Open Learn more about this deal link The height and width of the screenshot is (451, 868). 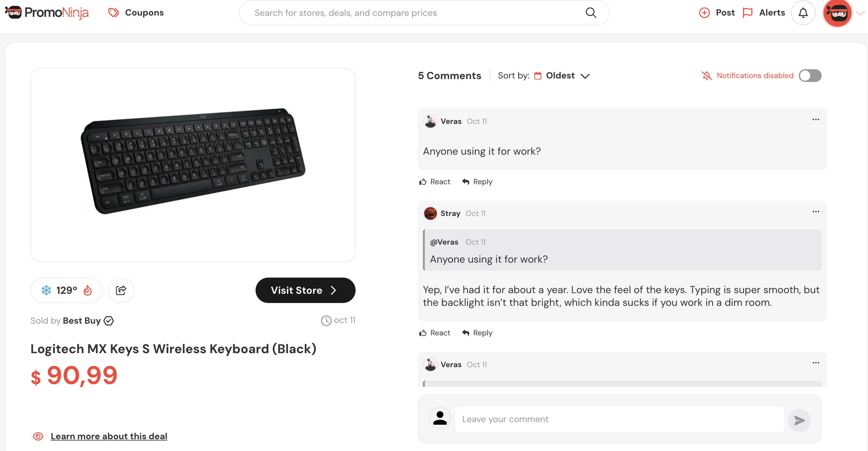pos(109,436)
